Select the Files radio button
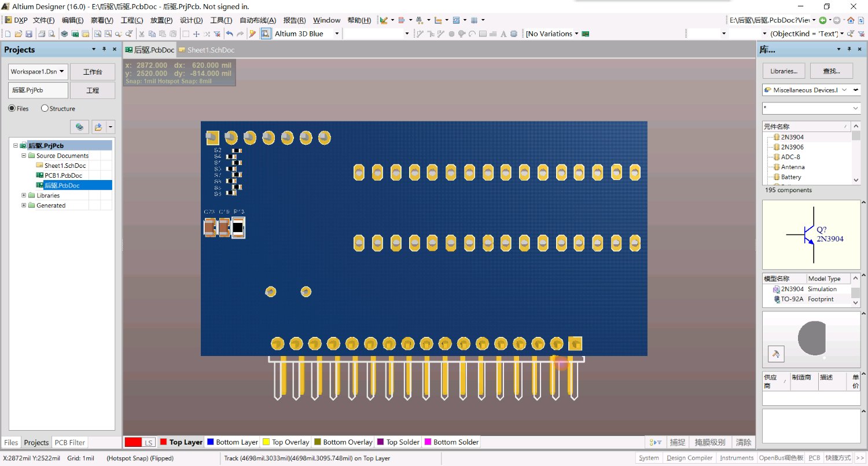This screenshot has height=466, width=868. (12, 108)
